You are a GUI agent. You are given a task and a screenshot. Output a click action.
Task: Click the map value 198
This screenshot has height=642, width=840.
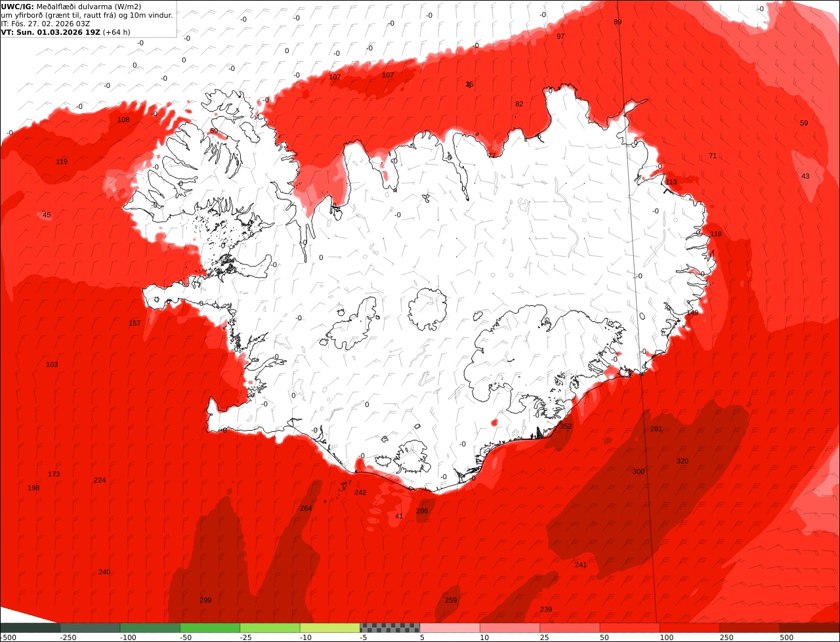point(33,488)
